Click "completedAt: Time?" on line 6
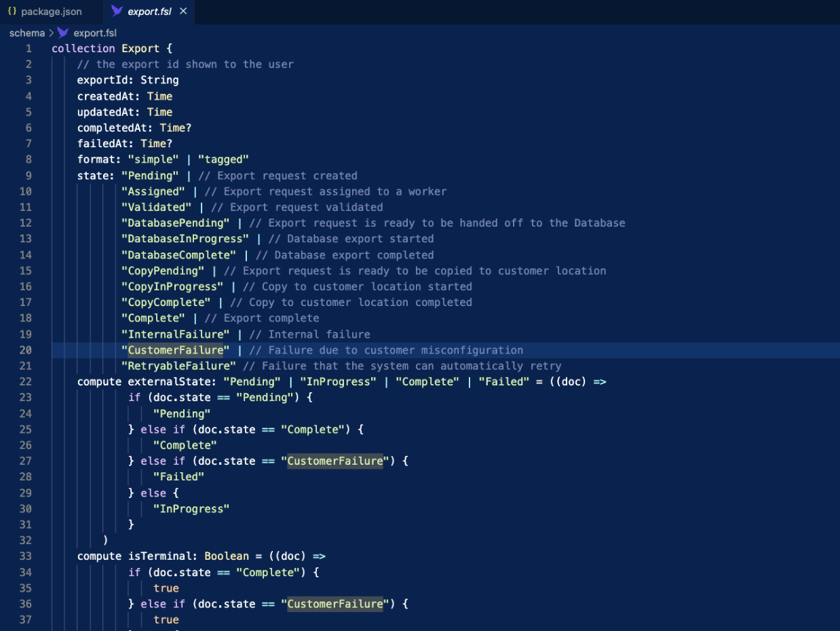Image resolution: width=840 pixels, height=631 pixels. tap(134, 128)
